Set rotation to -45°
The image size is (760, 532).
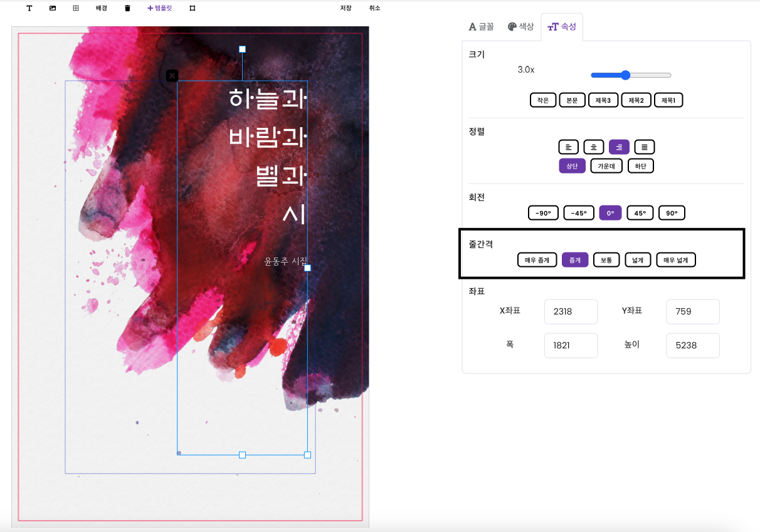(x=579, y=213)
